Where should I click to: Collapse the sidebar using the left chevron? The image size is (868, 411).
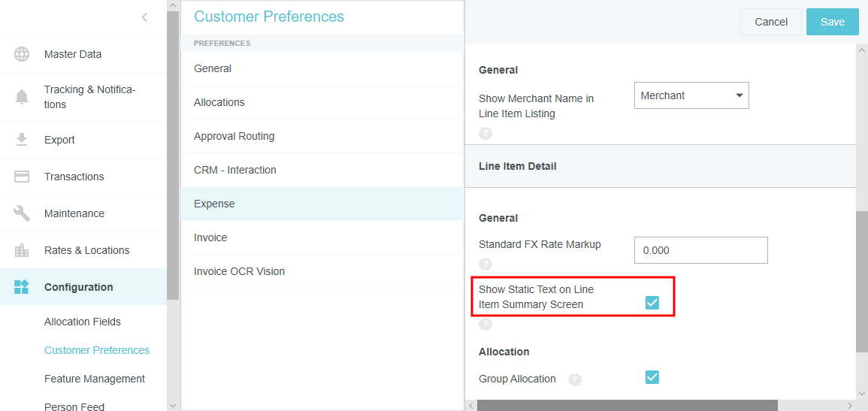144,17
